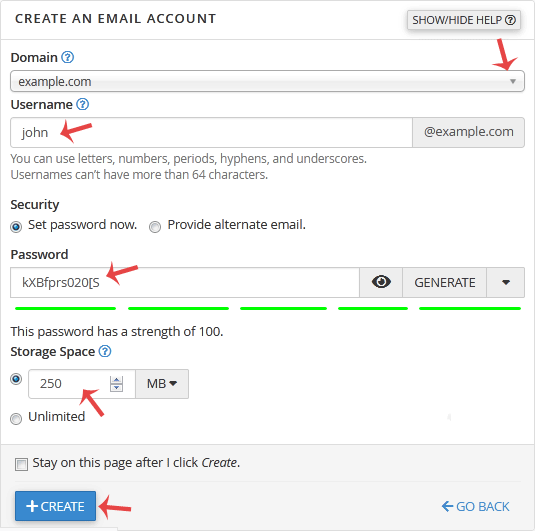Select the Set password now option
The image size is (535, 531).
16,227
